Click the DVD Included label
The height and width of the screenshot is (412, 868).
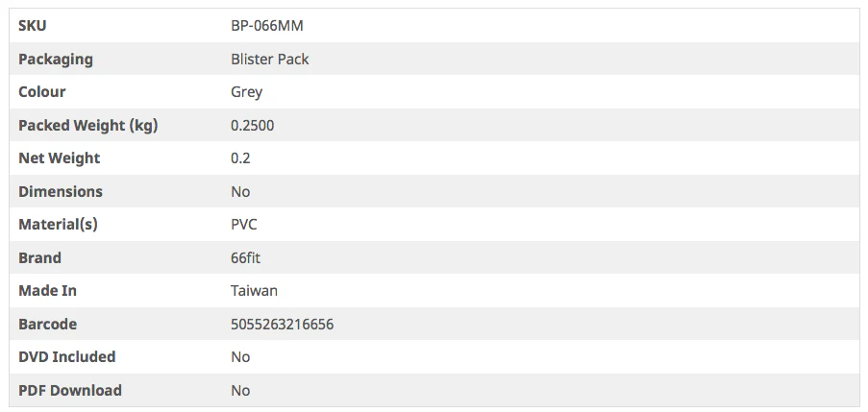[67, 357]
